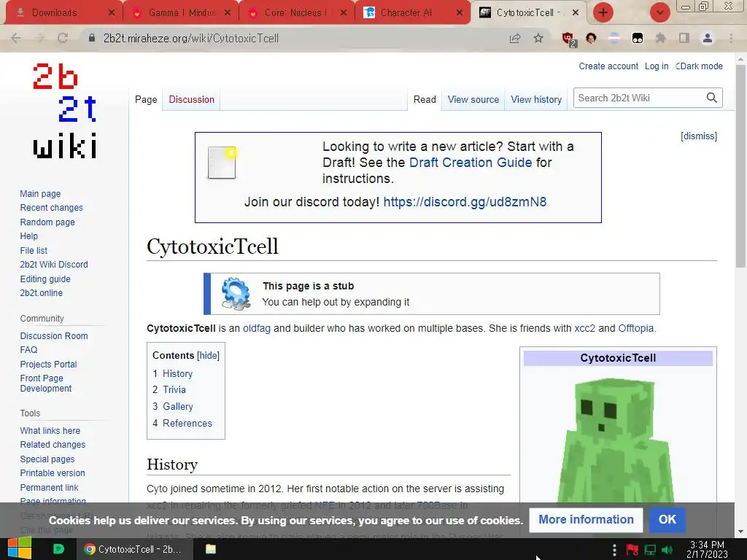The image size is (747, 560).
Task: Select the View history tab
Action: click(536, 99)
